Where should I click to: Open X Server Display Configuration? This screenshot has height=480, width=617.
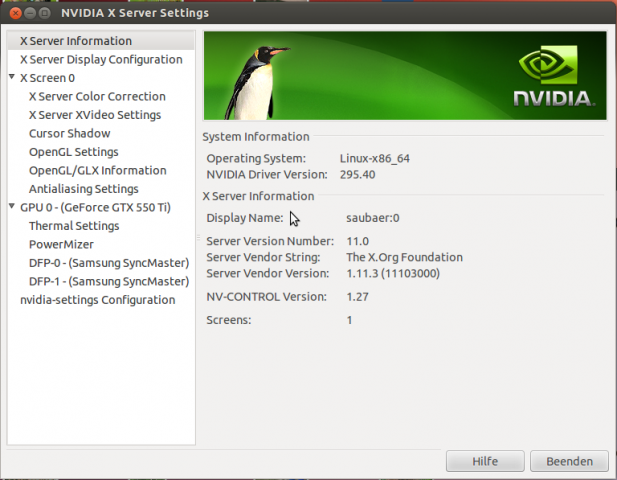coord(101,59)
